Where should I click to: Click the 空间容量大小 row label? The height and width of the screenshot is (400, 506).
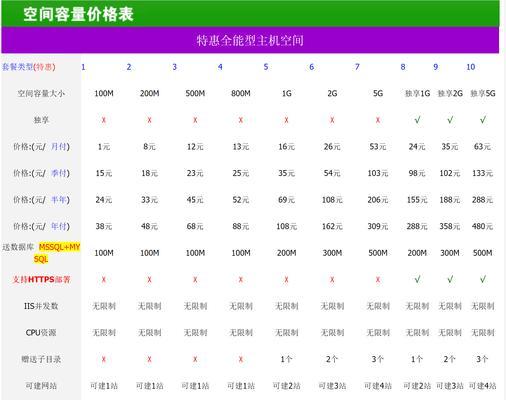[x=41, y=93]
